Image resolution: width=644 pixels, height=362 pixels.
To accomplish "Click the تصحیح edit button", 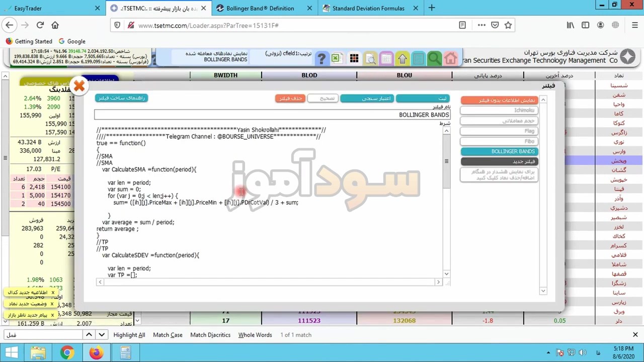I will tap(322, 98).
